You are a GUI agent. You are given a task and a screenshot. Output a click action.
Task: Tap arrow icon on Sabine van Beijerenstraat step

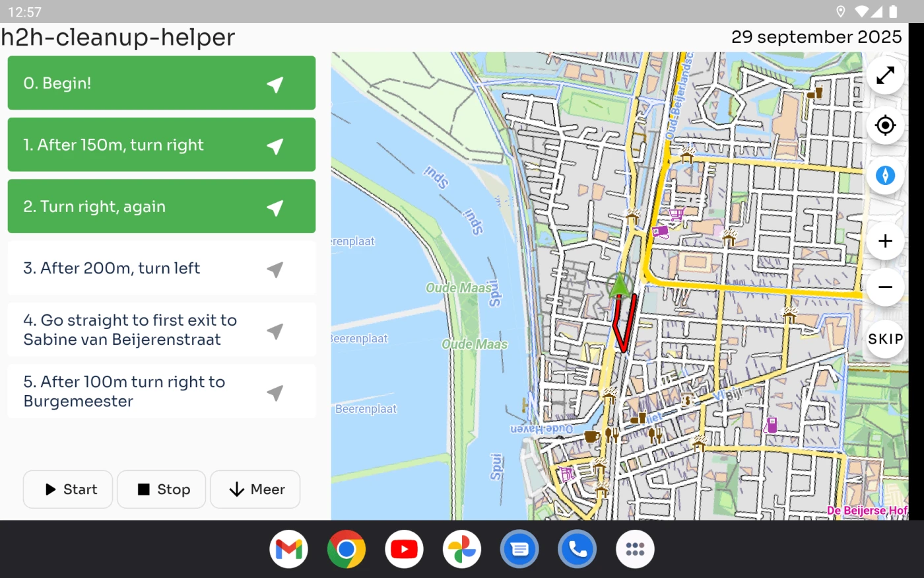[275, 330]
